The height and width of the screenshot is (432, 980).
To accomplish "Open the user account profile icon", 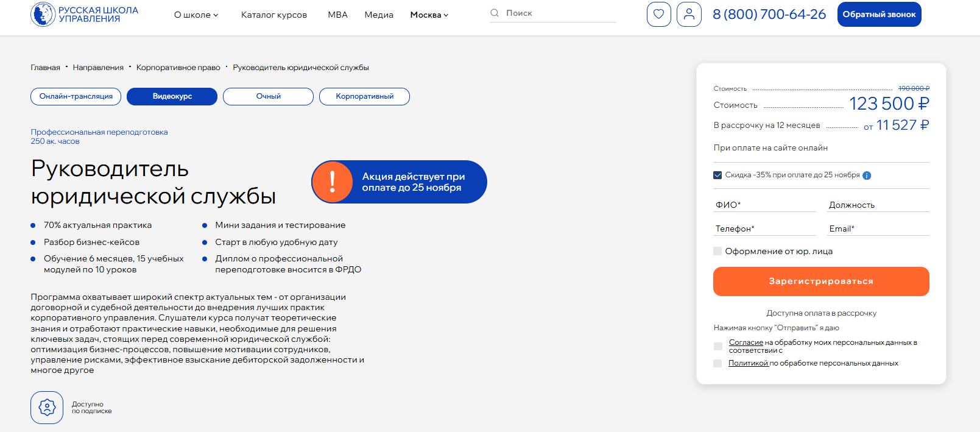I will (x=689, y=14).
